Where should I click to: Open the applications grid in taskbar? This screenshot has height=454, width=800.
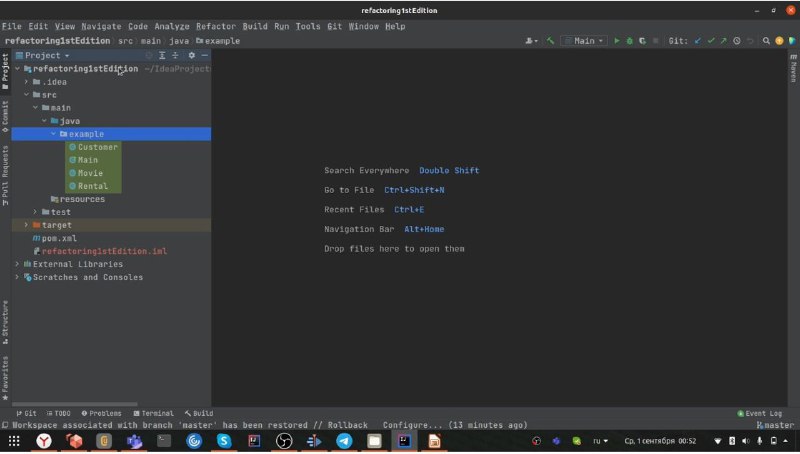click(14, 441)
